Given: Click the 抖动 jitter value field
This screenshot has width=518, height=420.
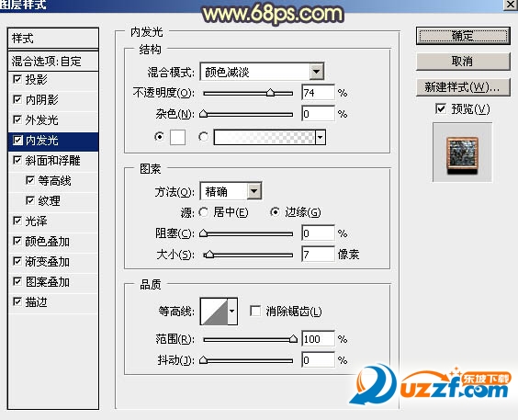Looking at the screenshot, I should 318,360.
